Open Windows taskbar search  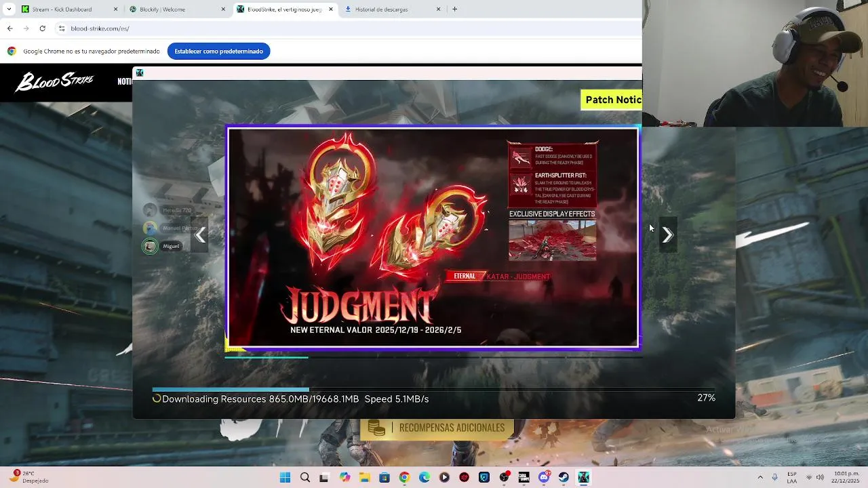(305, 477)
